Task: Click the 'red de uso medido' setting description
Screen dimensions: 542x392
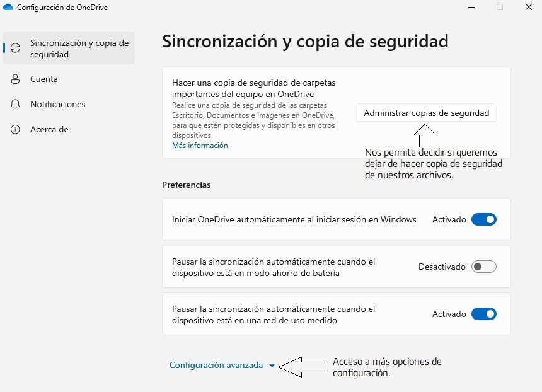Action: click(274, 314)
